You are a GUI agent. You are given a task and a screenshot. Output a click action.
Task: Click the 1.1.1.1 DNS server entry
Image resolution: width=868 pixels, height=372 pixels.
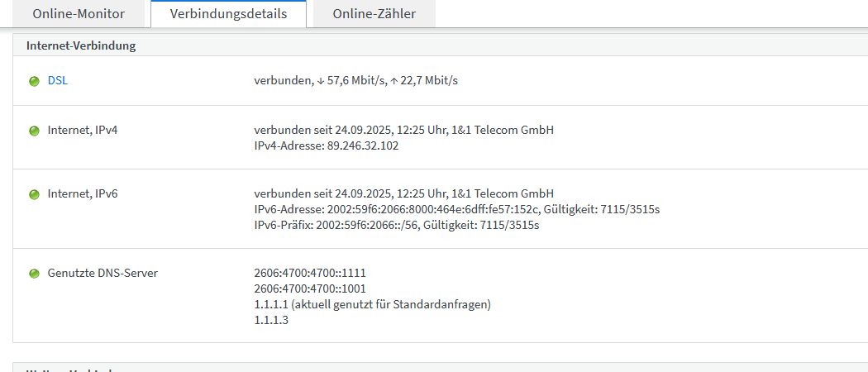click(x=372, y=304)
